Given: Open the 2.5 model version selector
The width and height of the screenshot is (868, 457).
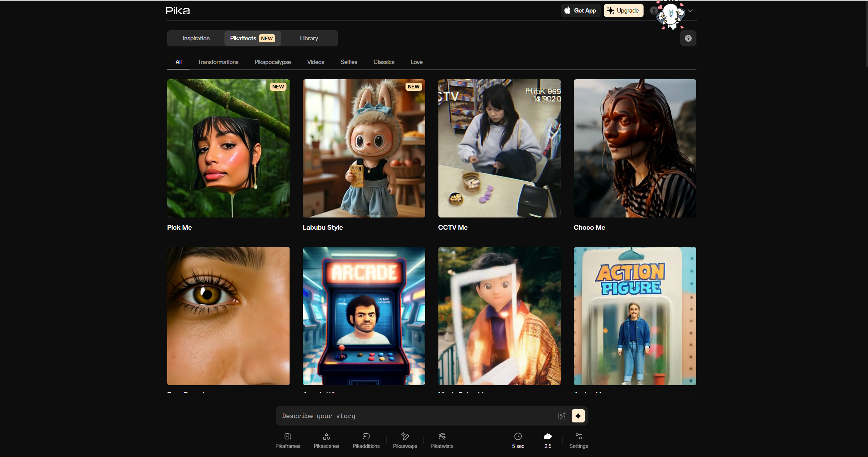Looking at the screenshot, I should (548, 440).
